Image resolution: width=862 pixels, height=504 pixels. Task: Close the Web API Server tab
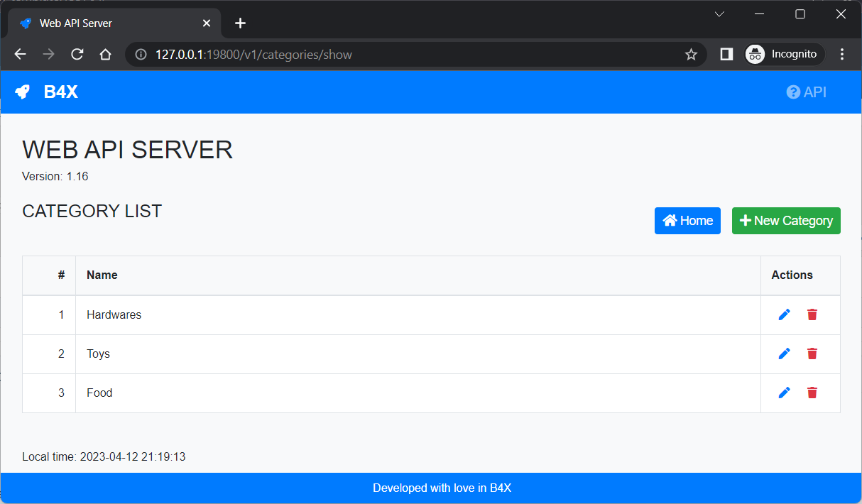point(207,23)
